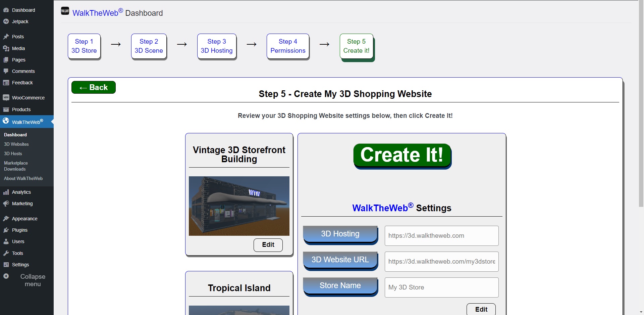Go to Step 4 Permissions
This screenshot has height=315, width=644.
(288, 46)
